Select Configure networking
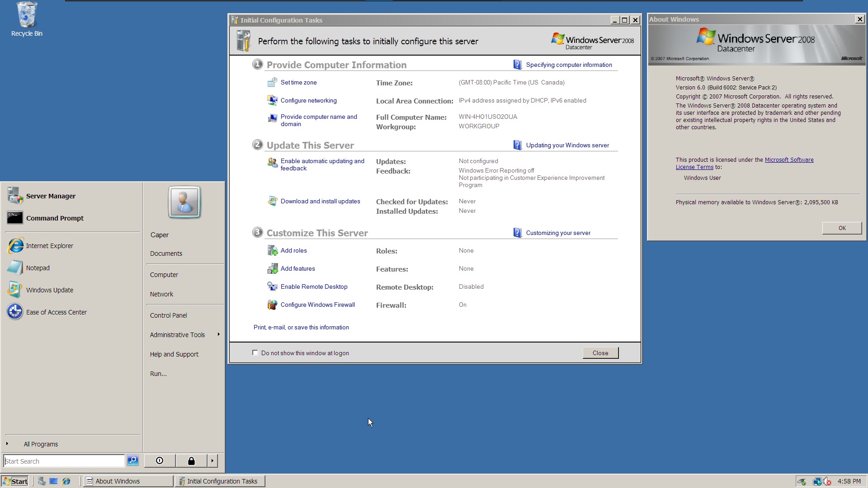The width and height of the screenshot is (868, 488). click(308, 100)
